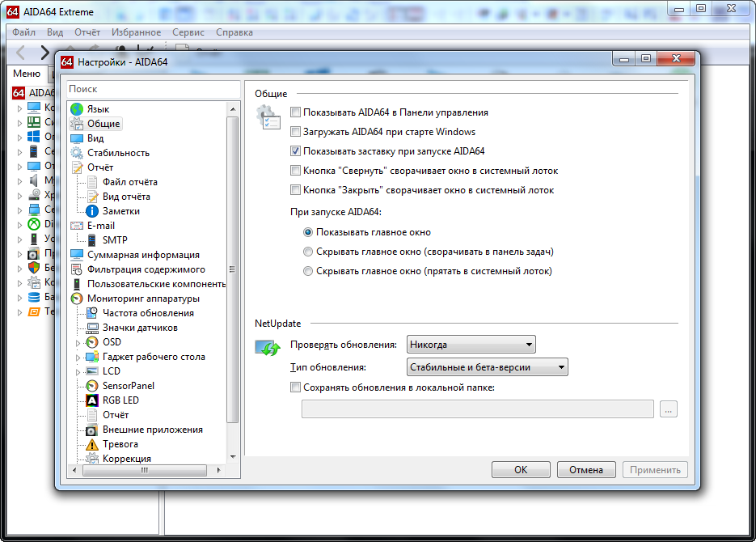Open Избранное menu in AIDA64 Extreme
Viewport: 756px width, 542px height.
coord(137,32)
